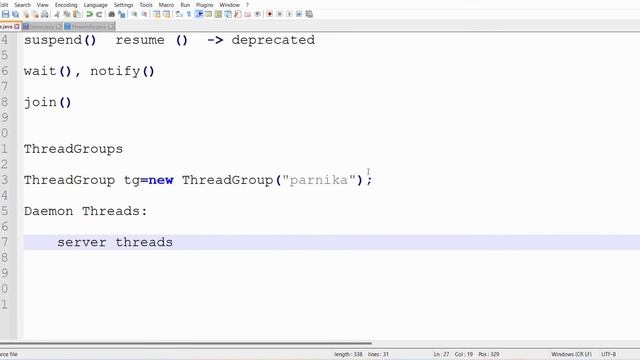The height and width of the screenshot is (360, 640).
Task: Click Run Macro Multiple Times icon
Action: pos(299,14)
